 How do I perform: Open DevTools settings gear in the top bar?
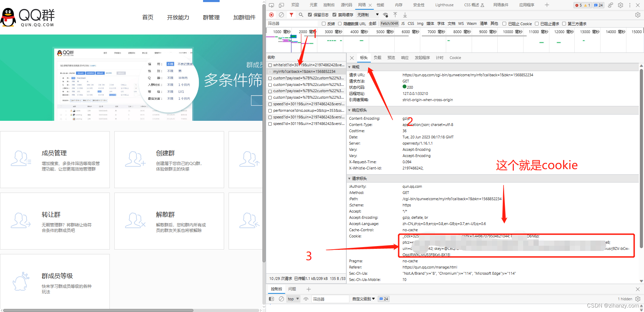[x=621, y=5]
